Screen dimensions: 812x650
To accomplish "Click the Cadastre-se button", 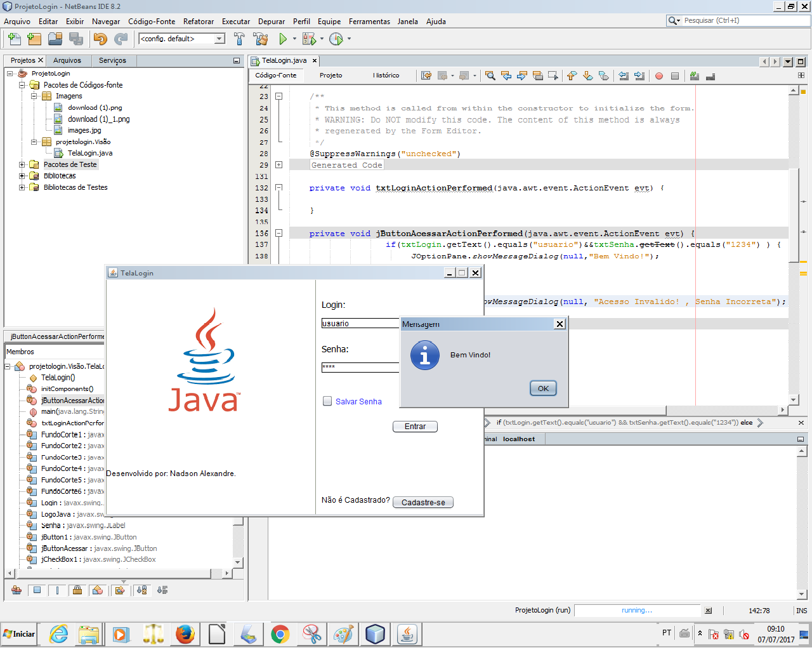I will click(x=423, y=502).
